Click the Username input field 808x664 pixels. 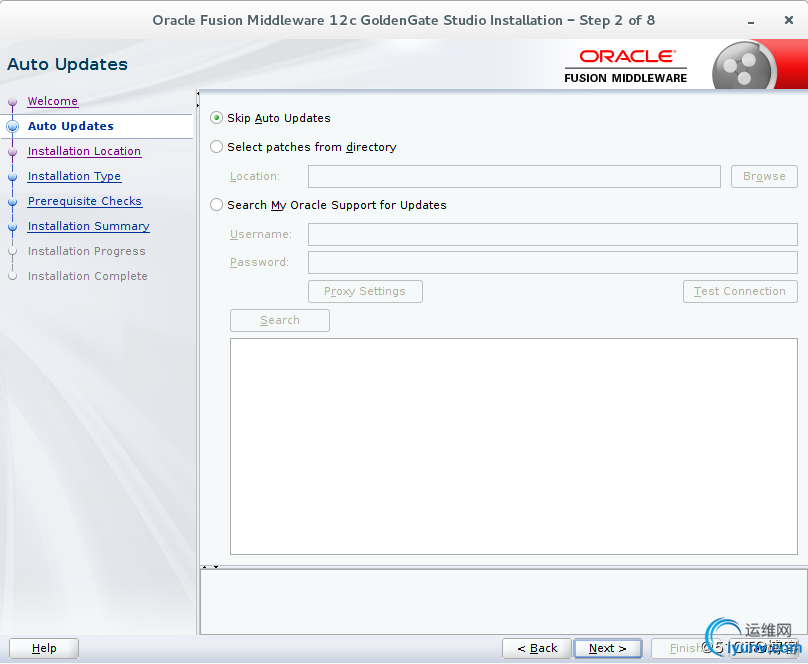(553, 234)
